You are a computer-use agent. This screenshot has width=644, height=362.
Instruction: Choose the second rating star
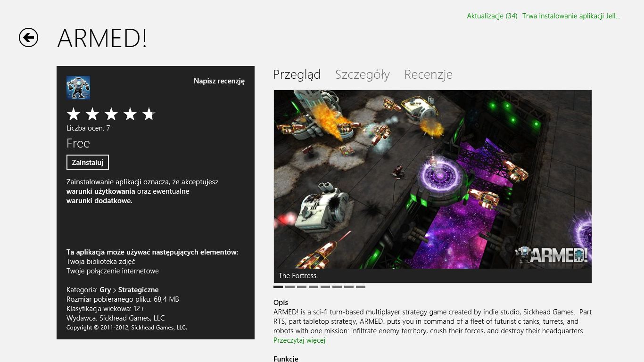92,114
